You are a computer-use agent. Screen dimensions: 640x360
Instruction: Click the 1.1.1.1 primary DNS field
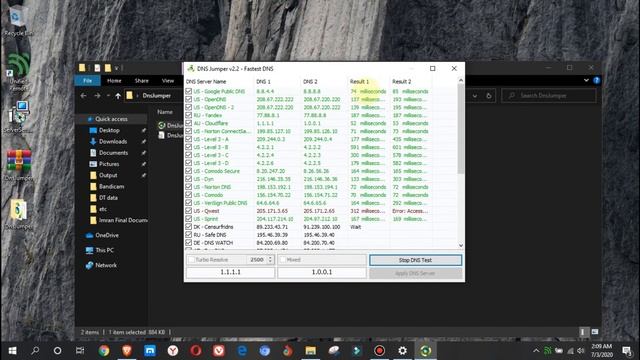click(231, 272)
